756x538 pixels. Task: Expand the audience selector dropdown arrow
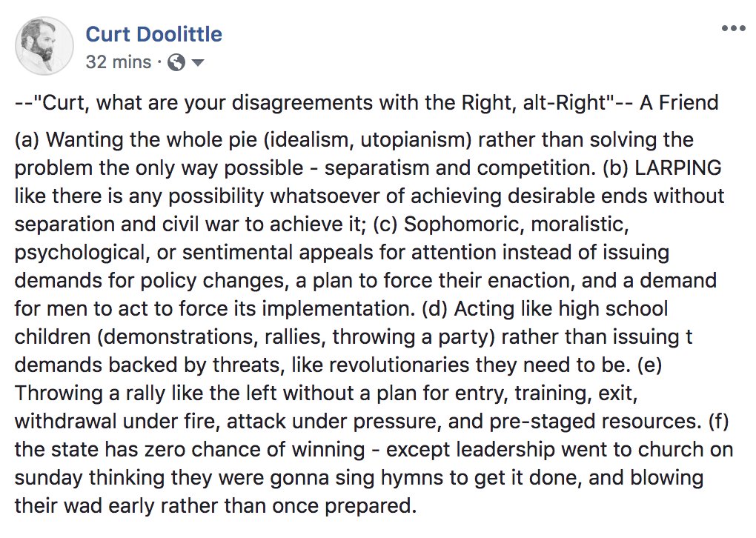[197, 62]
